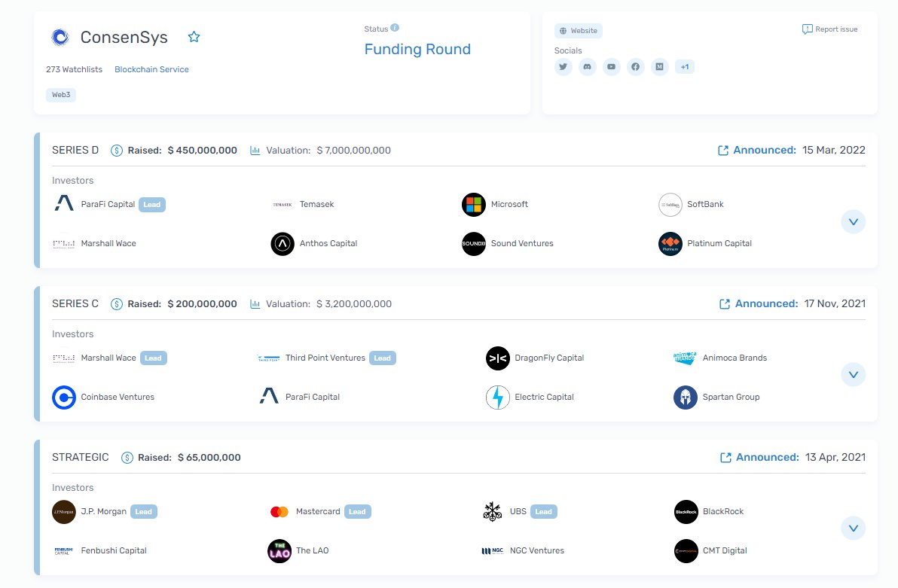Click the Animoca Brands logo icon

[685, 358]
